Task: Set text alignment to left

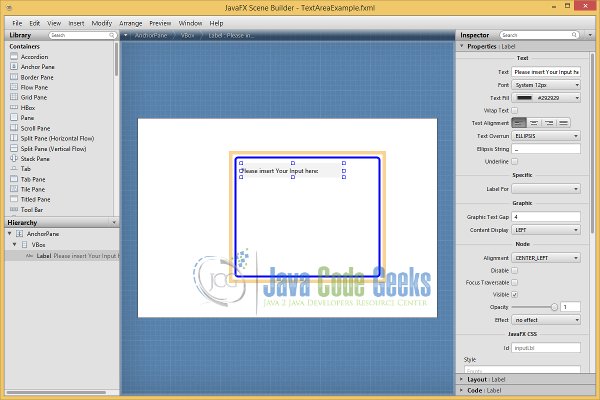Action: point(518,123)
